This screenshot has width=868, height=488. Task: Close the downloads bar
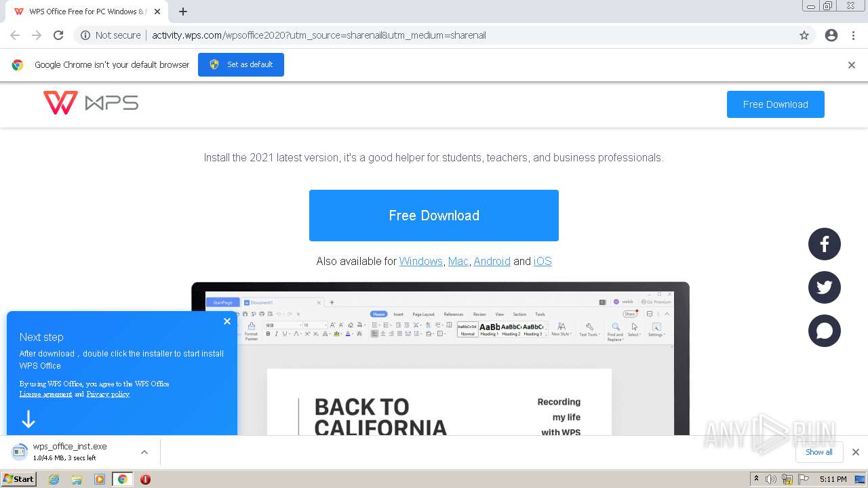[x=855, y=452]
